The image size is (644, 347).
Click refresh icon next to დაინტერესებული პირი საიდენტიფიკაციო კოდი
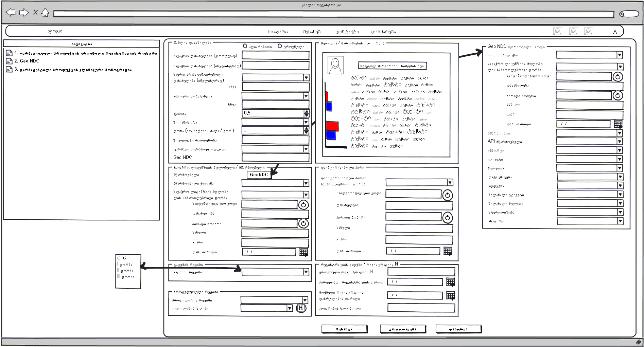pos(447,195)
